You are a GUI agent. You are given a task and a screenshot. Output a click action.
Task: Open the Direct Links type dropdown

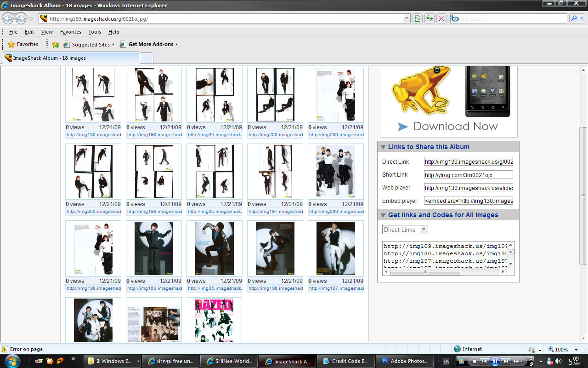405,230
